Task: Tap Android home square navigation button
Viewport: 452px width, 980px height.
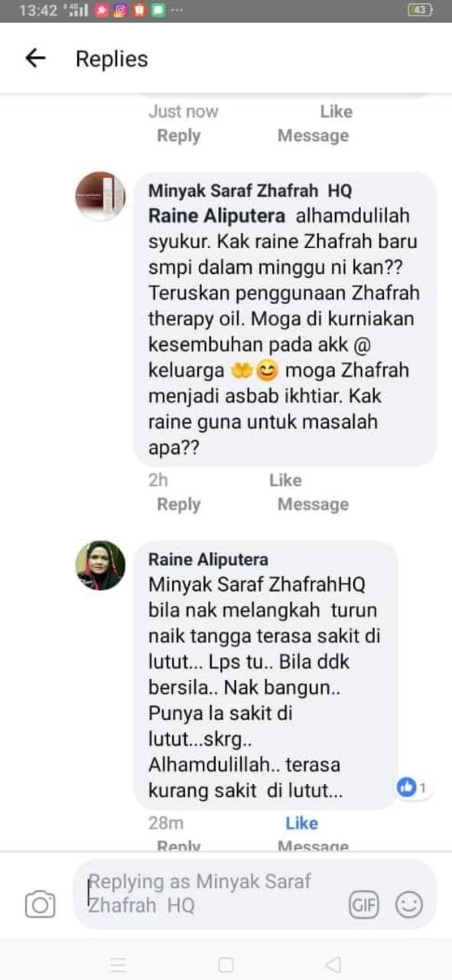Action: tap(226, 964)
